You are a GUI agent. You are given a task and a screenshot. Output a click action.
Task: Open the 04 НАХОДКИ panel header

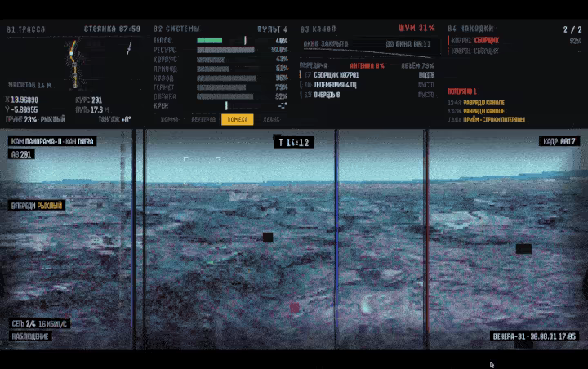[x=470, y=29]
